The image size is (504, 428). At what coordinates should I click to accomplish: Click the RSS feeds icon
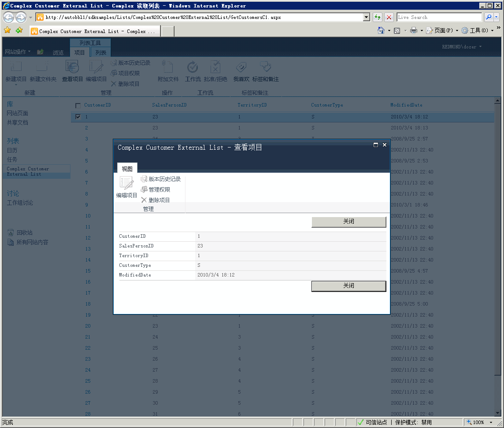[397, 30]
